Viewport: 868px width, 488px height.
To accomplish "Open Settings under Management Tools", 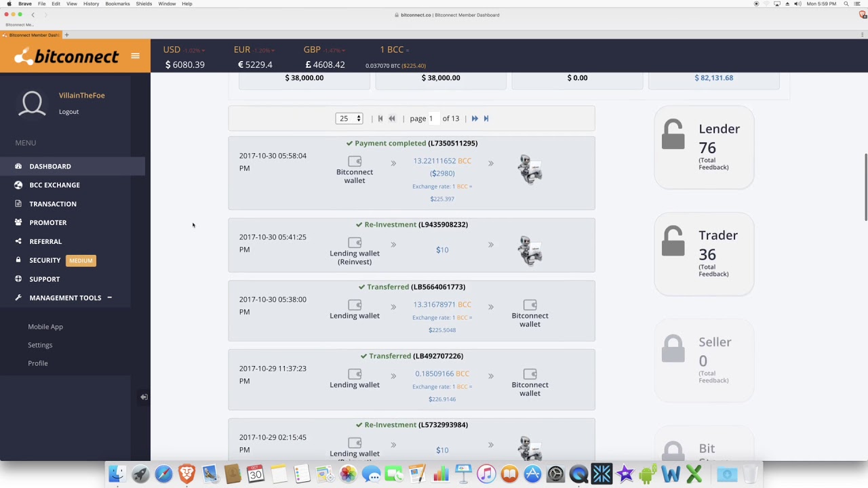I will [40, 345].
